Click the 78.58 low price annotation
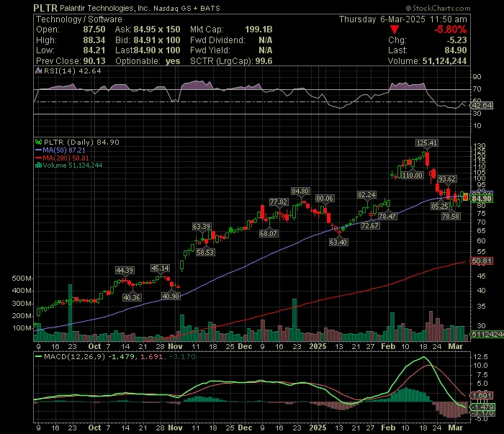 click(451, 217)
